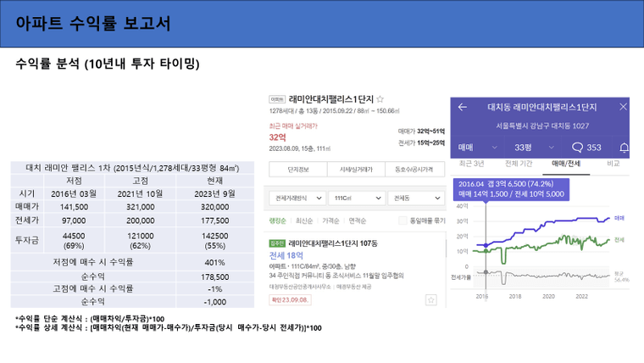Sort listings by 가격순

pos(330,221)
